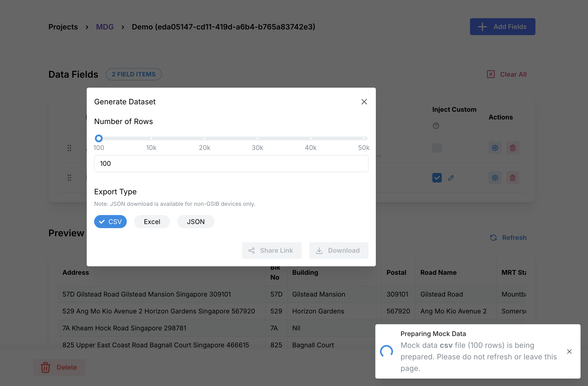The width and height of the screenshot is (588, 386).
Task: Close the Generate Dataset dialog
Action: click(x=364, y=102)
